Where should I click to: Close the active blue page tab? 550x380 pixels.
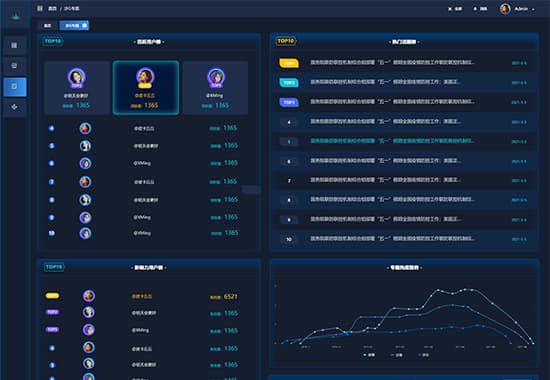85,25
